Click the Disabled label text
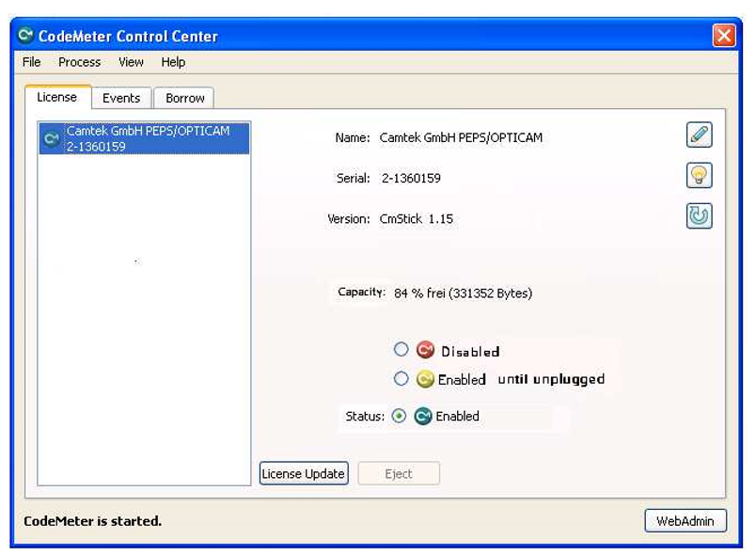The width and height of the screenshot is (756, 555). point(470,352)
